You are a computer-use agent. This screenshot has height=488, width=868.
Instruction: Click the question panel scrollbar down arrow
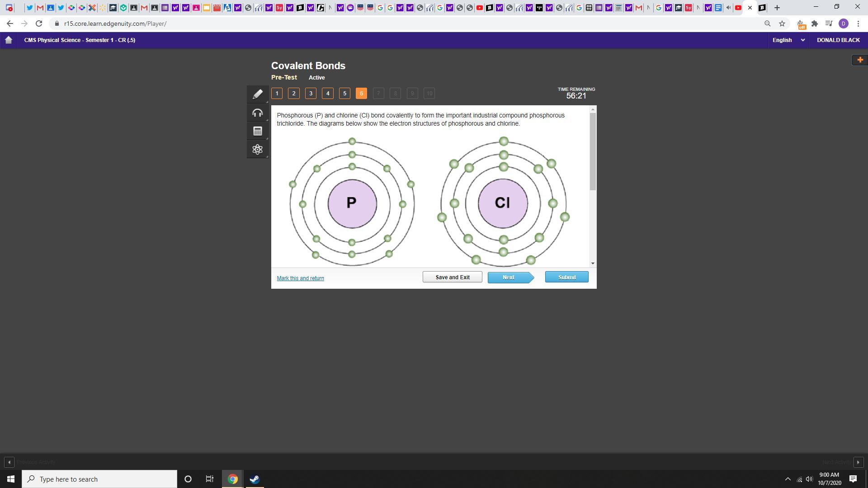[593, 263]
